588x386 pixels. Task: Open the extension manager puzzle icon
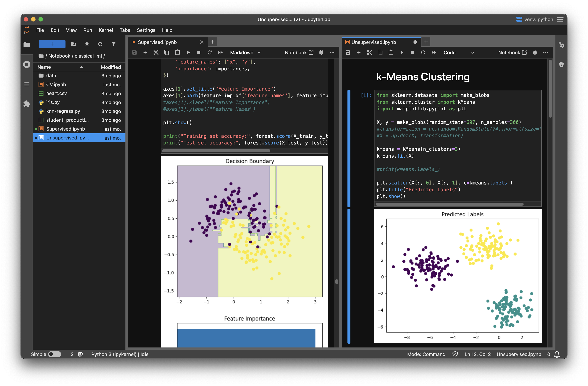[x=27, y=104]
